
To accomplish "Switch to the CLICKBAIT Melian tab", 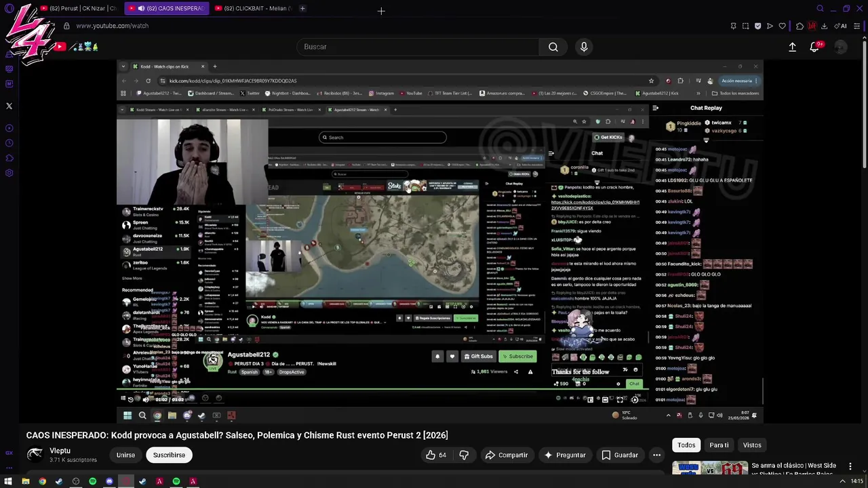I will pos(252,9).
